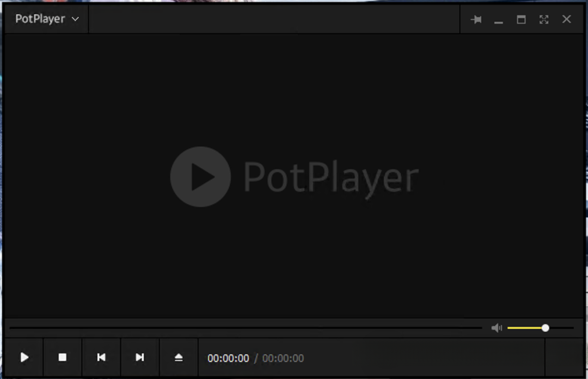Image resolution: width=588 pixels, height=379 pixels.
Task: Toggle the always-on-top pin icon
Action: click(476, 20)
